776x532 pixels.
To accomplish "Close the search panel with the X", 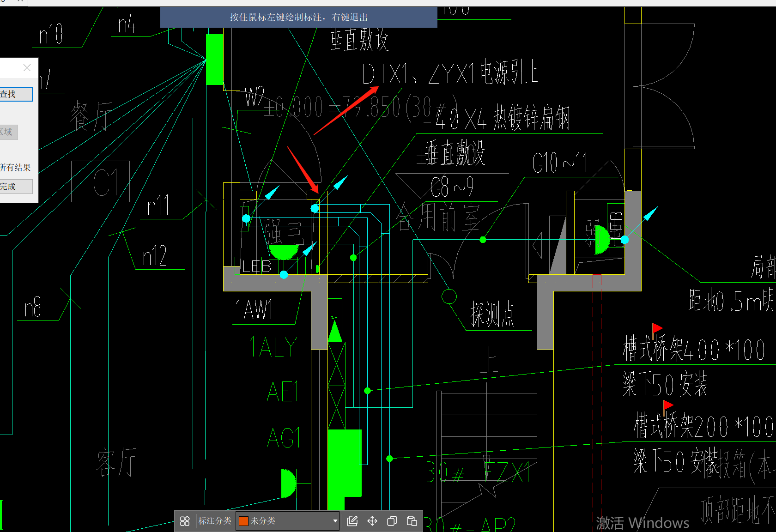I will [27, 68].
